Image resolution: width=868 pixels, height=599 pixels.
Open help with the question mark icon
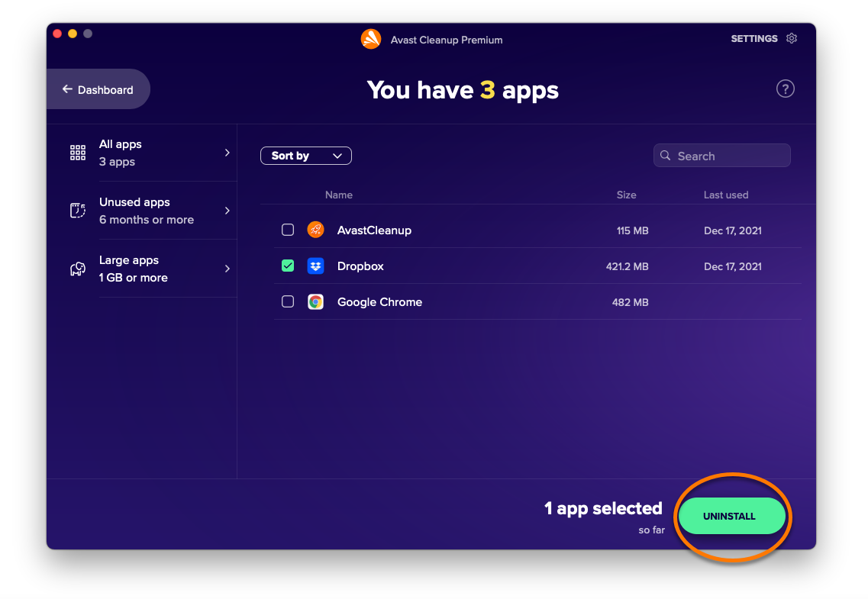(785, 89)
